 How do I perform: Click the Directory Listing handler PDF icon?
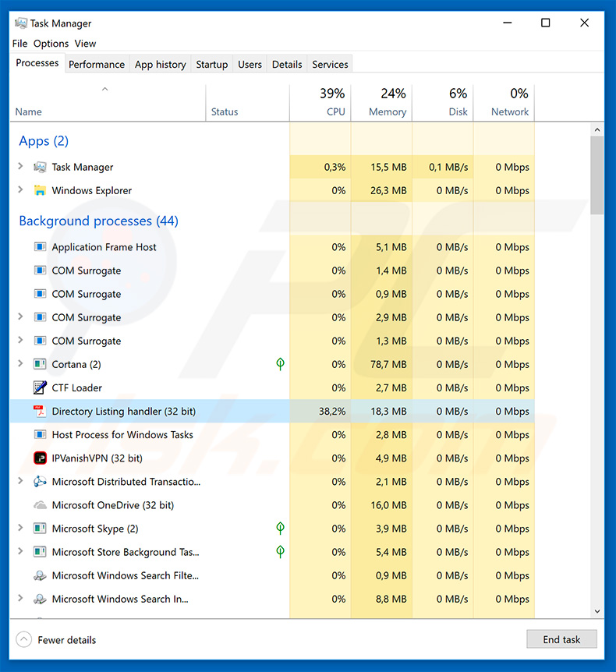click(x=40, y=411)
